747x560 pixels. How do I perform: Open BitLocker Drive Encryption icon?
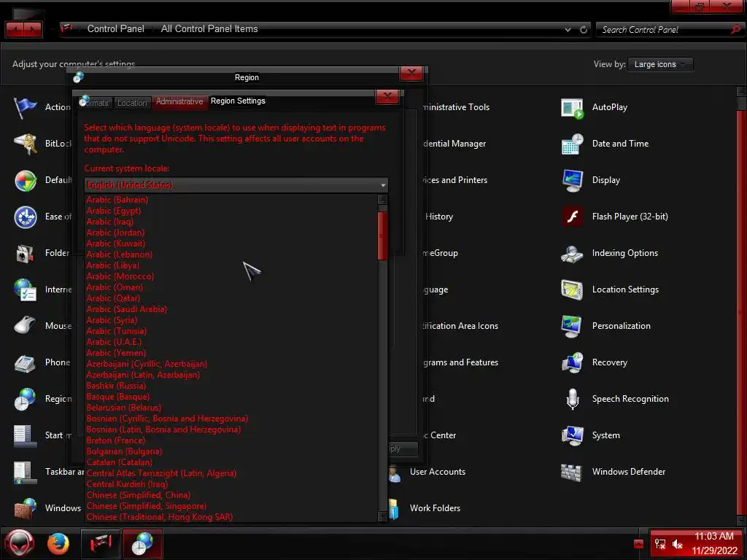click(26, 144)
